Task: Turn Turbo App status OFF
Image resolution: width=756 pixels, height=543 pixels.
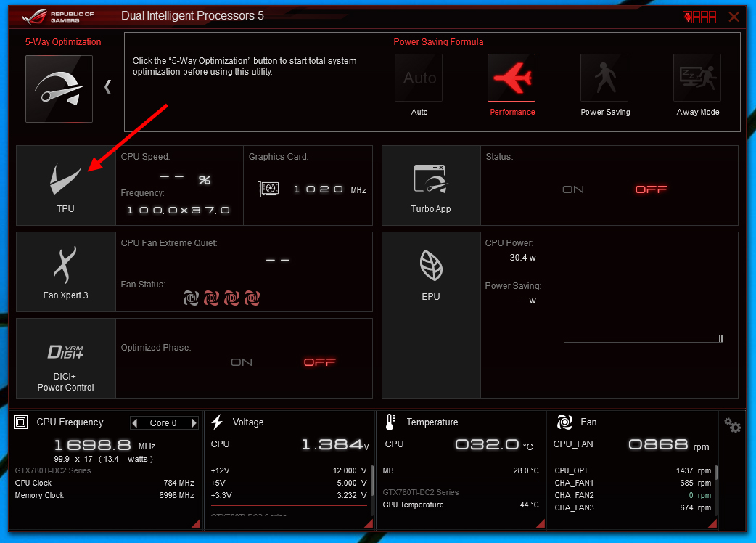Action: pos(651,189)
